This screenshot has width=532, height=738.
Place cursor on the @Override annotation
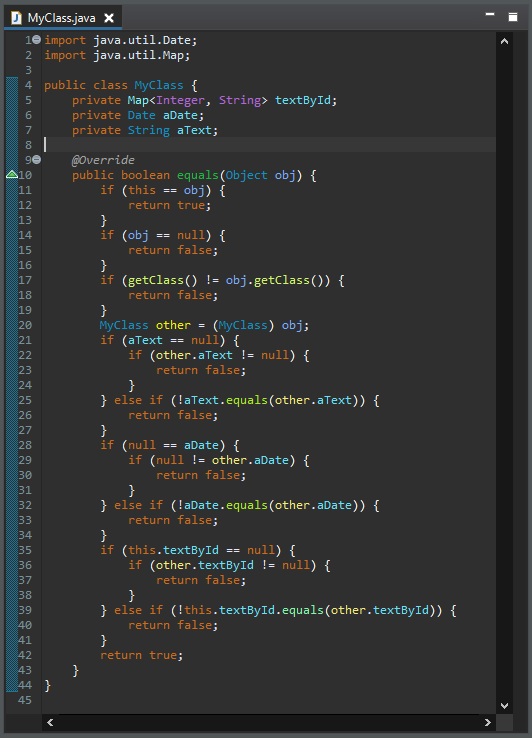coord(103,160)
